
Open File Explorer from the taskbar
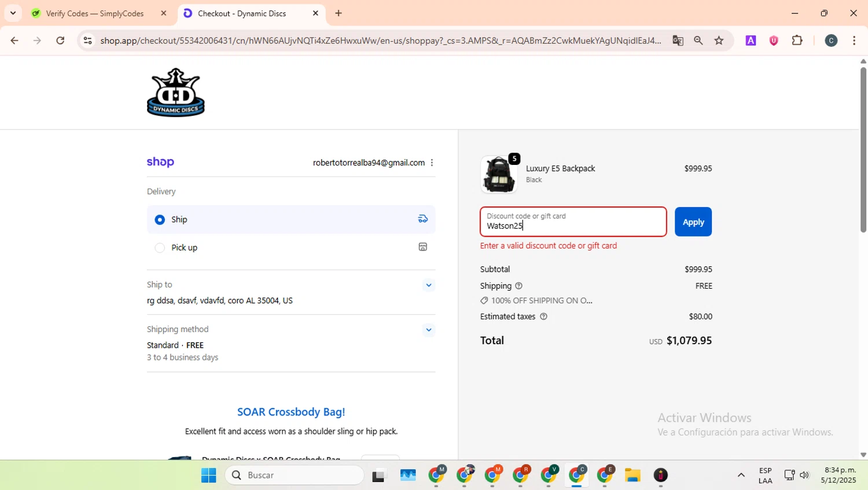coord(632,476)
